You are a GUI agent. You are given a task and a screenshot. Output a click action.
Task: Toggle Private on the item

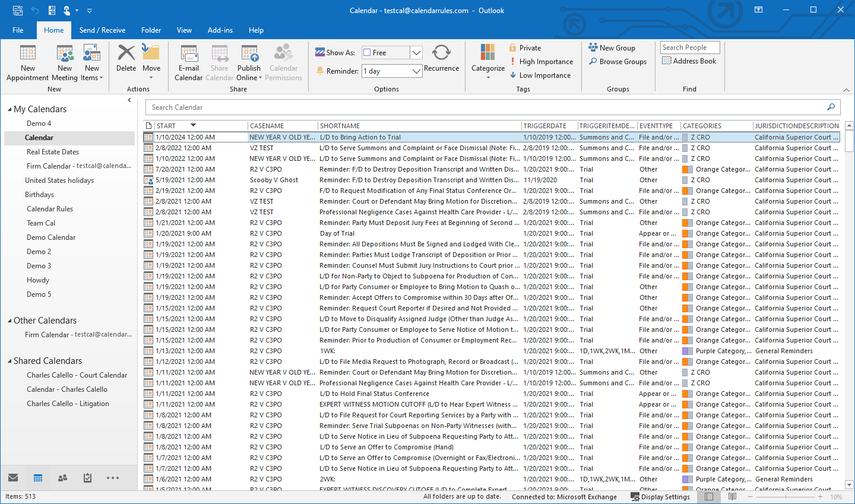525,48
